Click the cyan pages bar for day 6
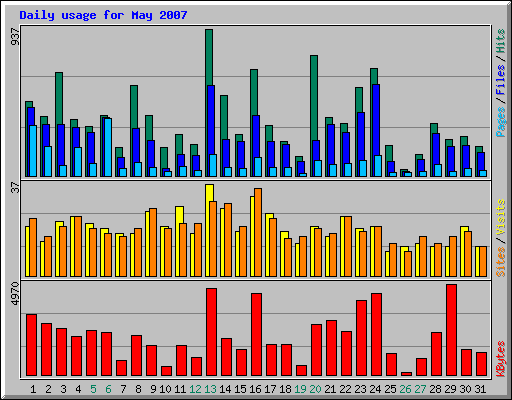Viewport: 512px width, 400px height. [108, 147]
